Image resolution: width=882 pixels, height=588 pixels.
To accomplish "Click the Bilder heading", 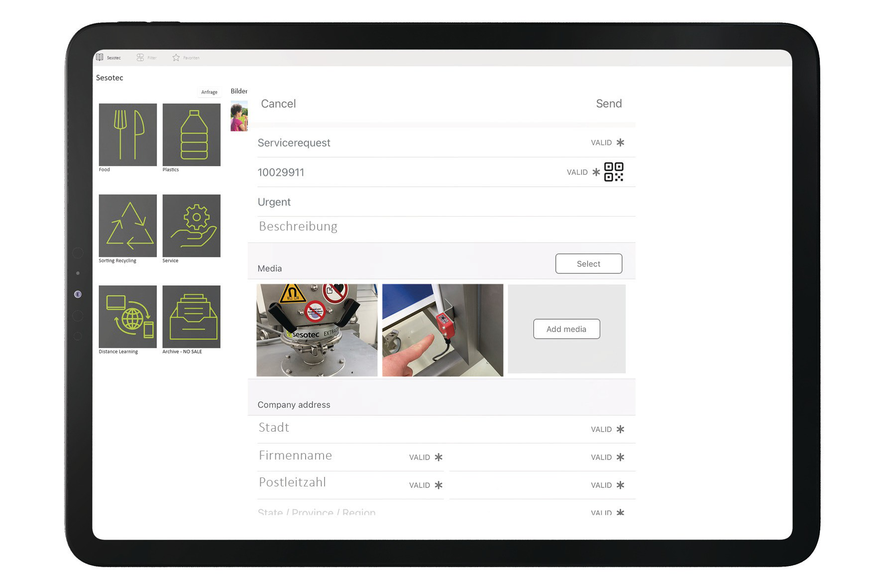I will click(239, 91).
